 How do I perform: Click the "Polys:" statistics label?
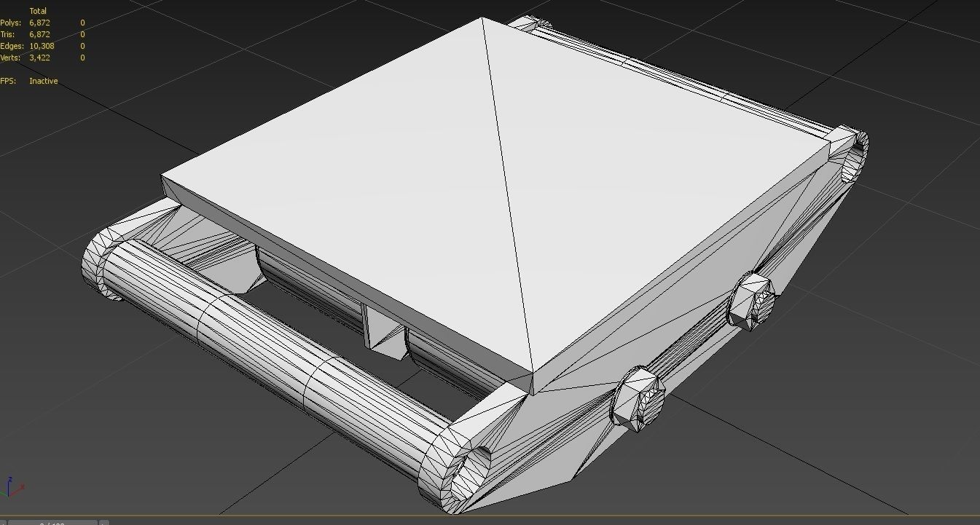coord(10,23)
